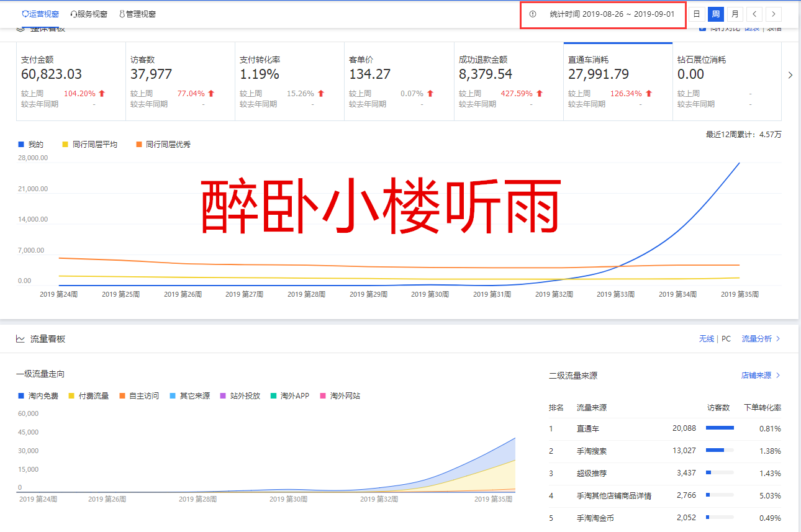The height and width of the screenshot is (532, 801).
Task: Click the 手淘淘金币 traffic source row
Action: click(x=665, y=518)
